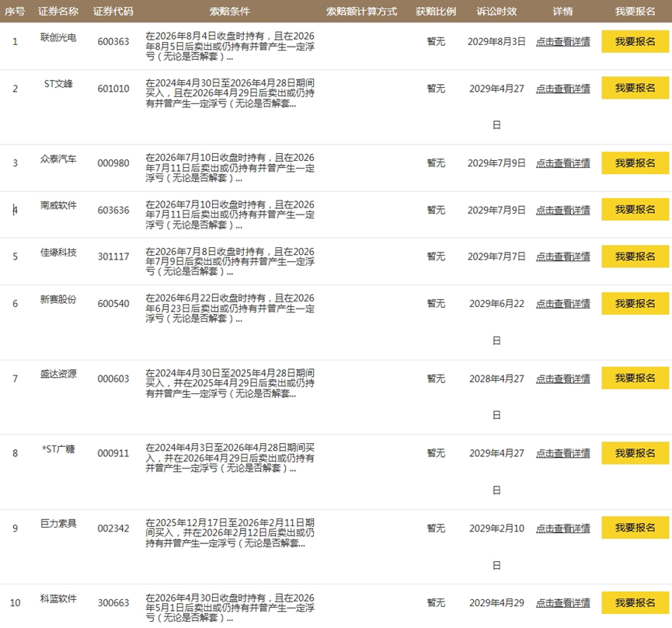Viewport: 672px width, 628px height.
Task: Click the date 2029年7月7日
Action: click(496, 256)
